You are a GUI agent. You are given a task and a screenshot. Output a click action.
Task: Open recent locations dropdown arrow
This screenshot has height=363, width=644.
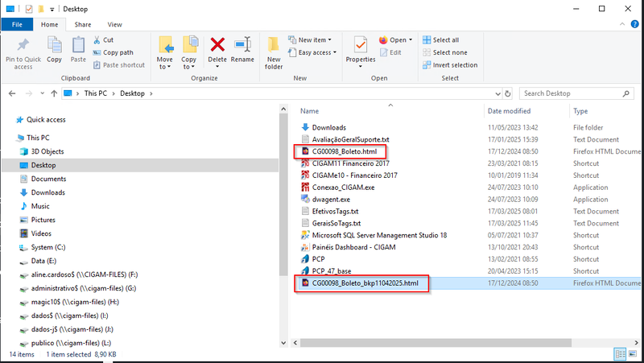43,93
